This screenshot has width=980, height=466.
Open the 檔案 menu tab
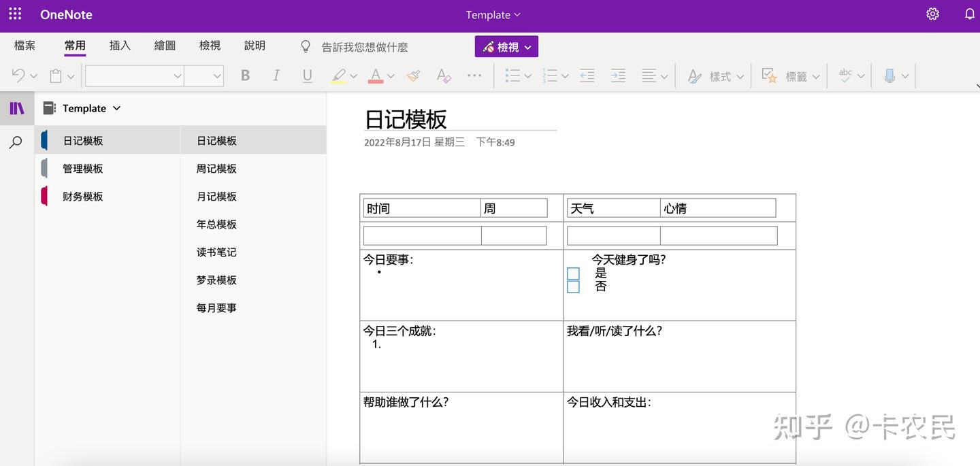24,46
